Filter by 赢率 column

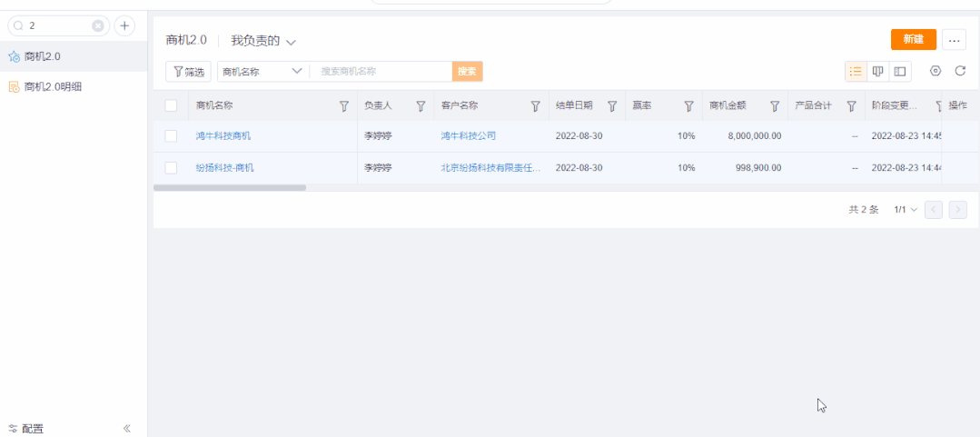click(688, 106)
